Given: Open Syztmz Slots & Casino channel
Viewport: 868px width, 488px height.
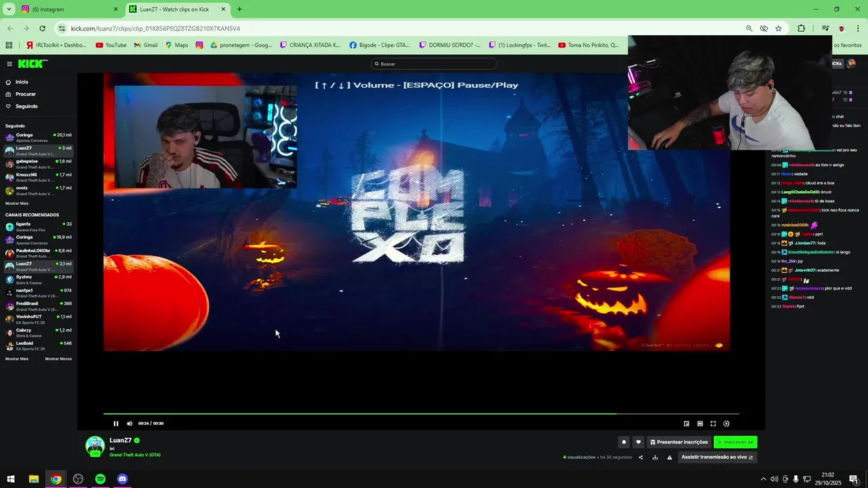Looking at the screenshot, I should tap(39, 280).
